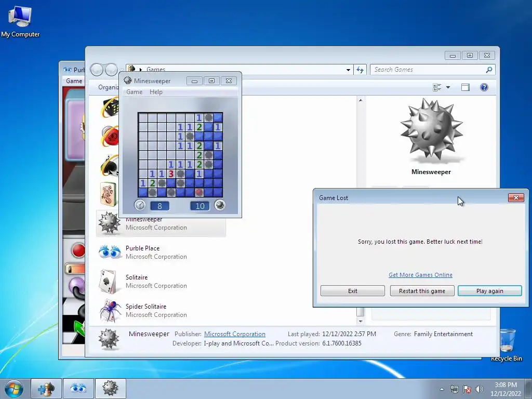This screenshot has height=399, width=532.
Task: Open the address bar history dropdown
Action: 348,70
